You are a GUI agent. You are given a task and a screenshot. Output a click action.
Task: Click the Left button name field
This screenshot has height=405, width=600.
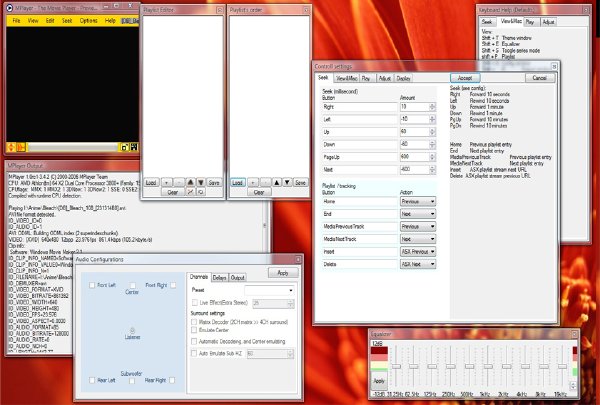(x=359, y=119)
